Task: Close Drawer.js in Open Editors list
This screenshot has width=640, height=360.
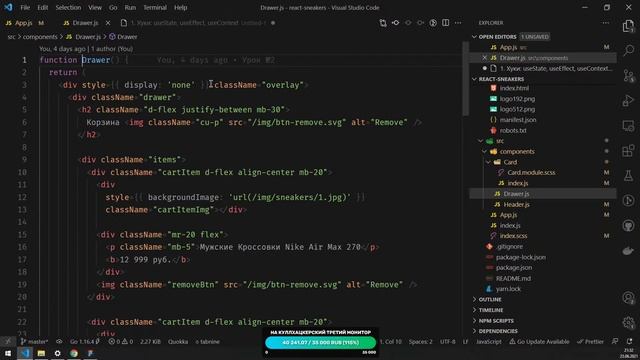Action: tap(484, 58)
